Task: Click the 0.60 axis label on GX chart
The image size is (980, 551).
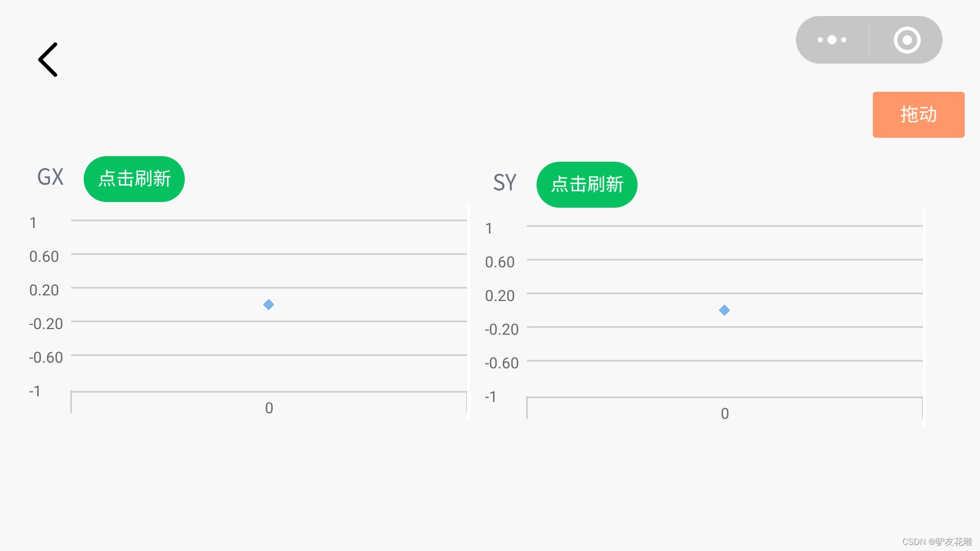Action: coord(44,257)
